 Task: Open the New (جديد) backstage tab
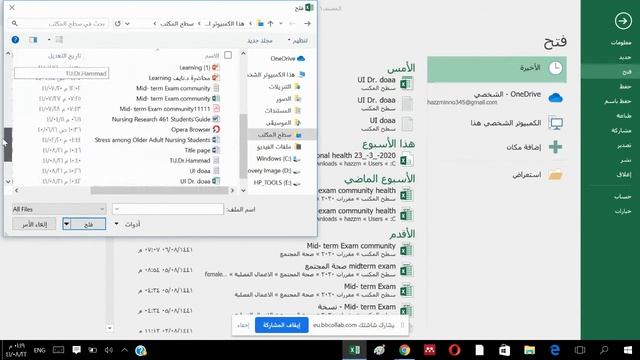tap(625, 58)
